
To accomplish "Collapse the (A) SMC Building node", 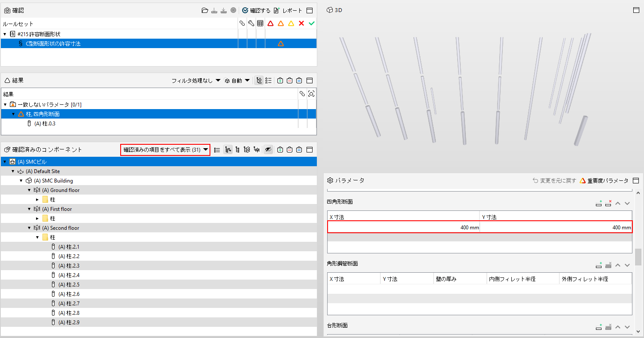I will 21,181.
